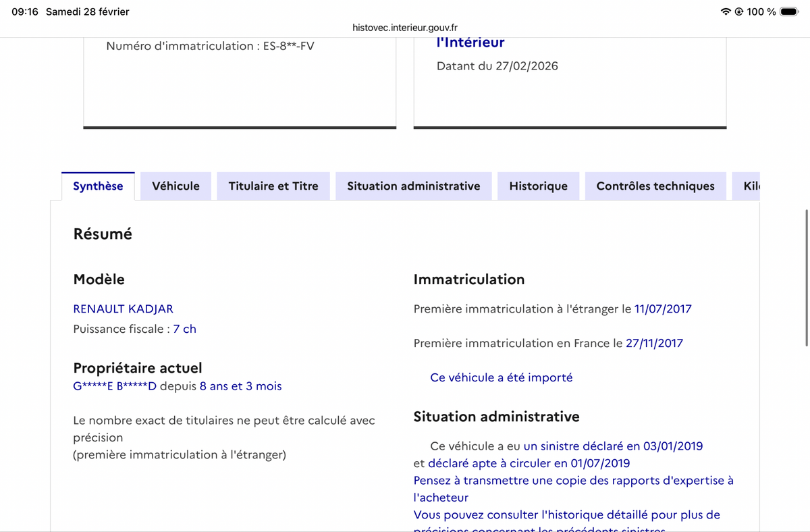This screenshot has width=810, height=532.
Task: Click the registration number ES-8**-FV
Action: [289, 46]
